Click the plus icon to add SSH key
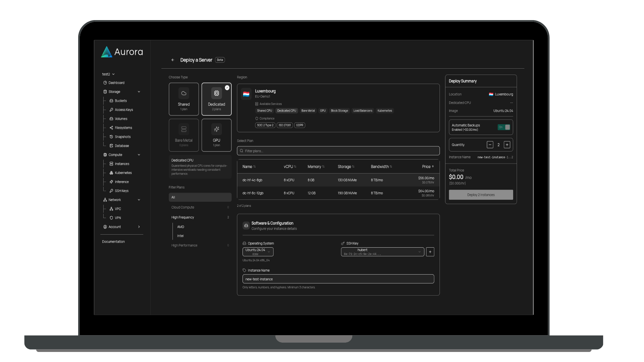This screenshot has height=362, width=644. click(430, 252)
